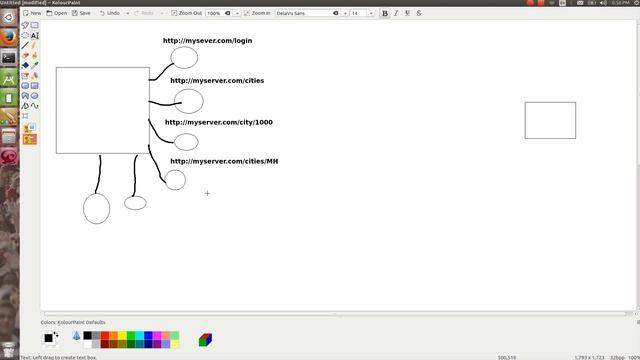Choose opaque text box option
This screenshot has height=360, width=640.
click(30, 129)
